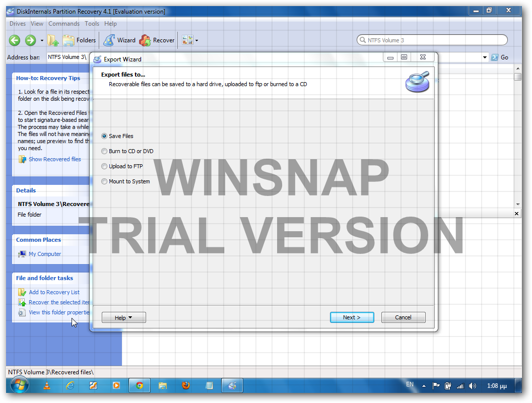Click the view mode icon
Viewport: 532px width, 403px height.
coord(187,40)
